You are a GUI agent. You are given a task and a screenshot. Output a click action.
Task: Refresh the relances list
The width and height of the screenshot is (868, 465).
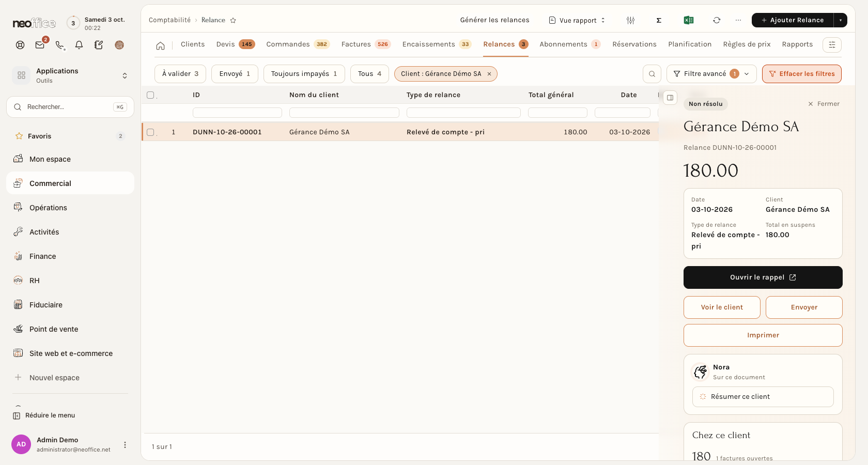pyautogui.click(x=717, y=20)
